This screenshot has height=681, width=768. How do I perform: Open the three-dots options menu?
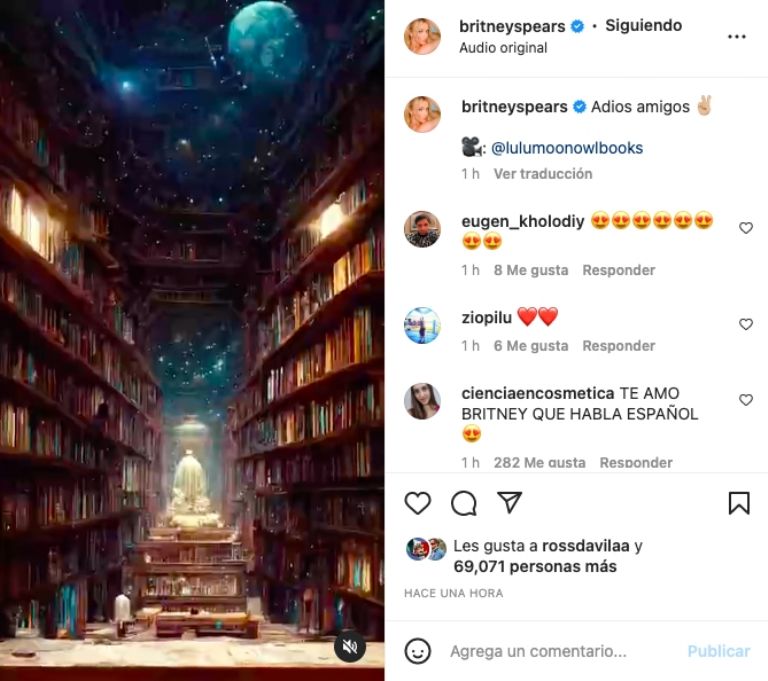tap(737, 36)
